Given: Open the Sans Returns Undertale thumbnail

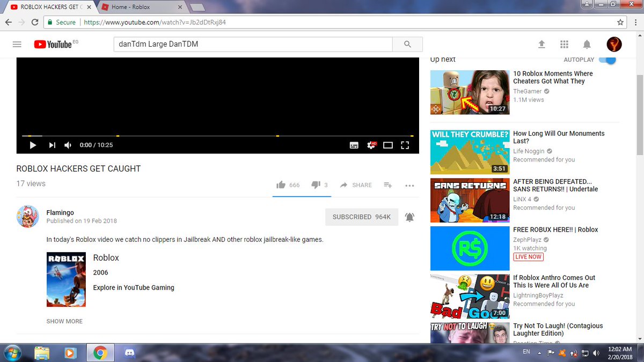Looking at the screenshot, I should tap(470, 200).
